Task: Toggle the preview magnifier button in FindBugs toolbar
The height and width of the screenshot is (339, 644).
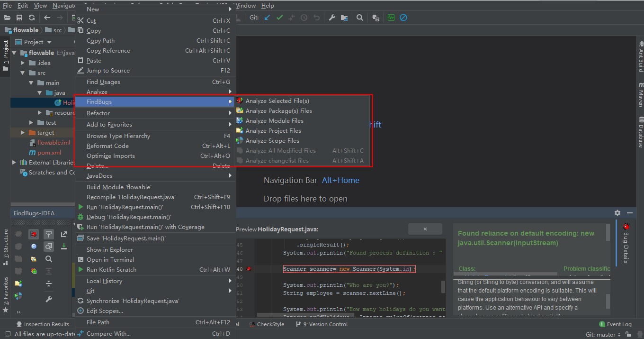Action: tap(49, 247)
